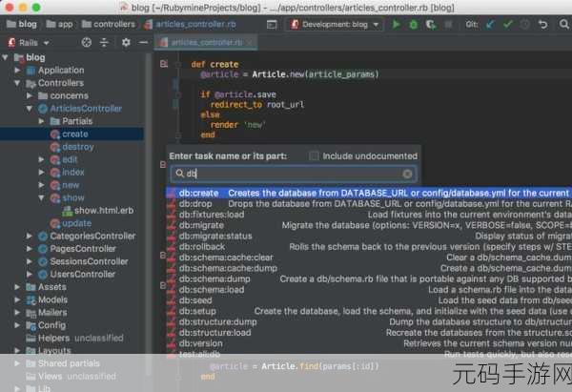Start debugging with the bug icon

[x=414, y=25]
